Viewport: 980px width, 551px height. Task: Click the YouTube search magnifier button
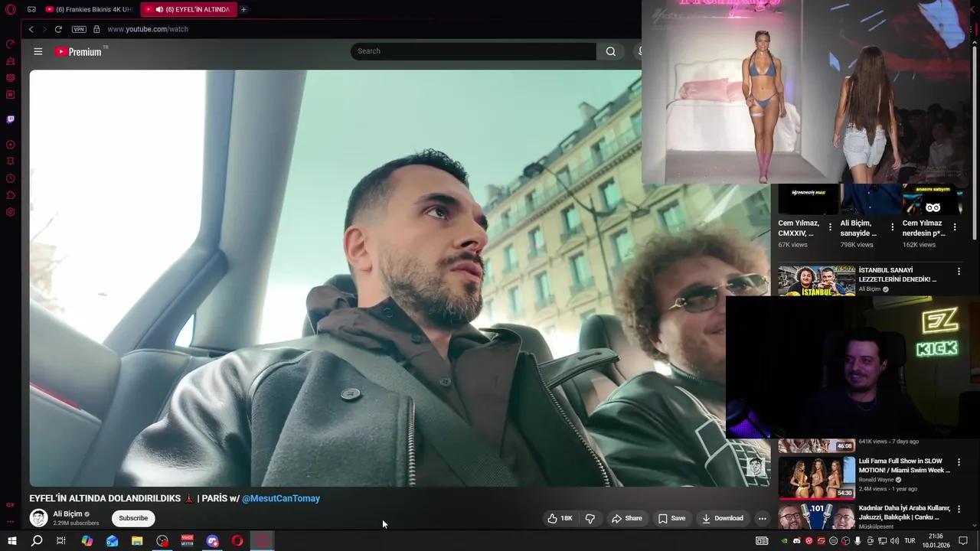[x=610, y=51]
